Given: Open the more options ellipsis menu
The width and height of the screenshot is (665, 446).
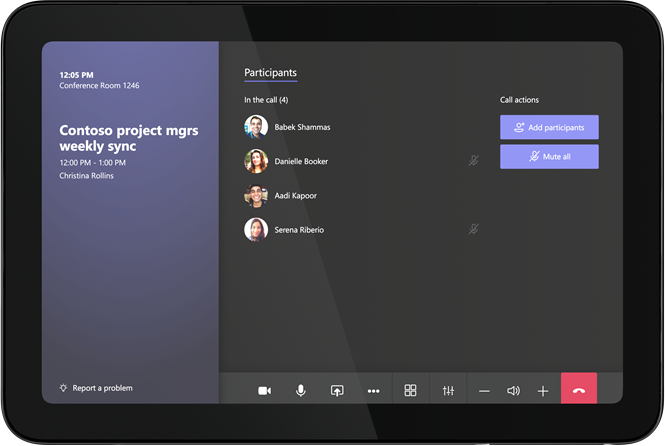Looking at the screenshot, I should (x=373, y=390).
